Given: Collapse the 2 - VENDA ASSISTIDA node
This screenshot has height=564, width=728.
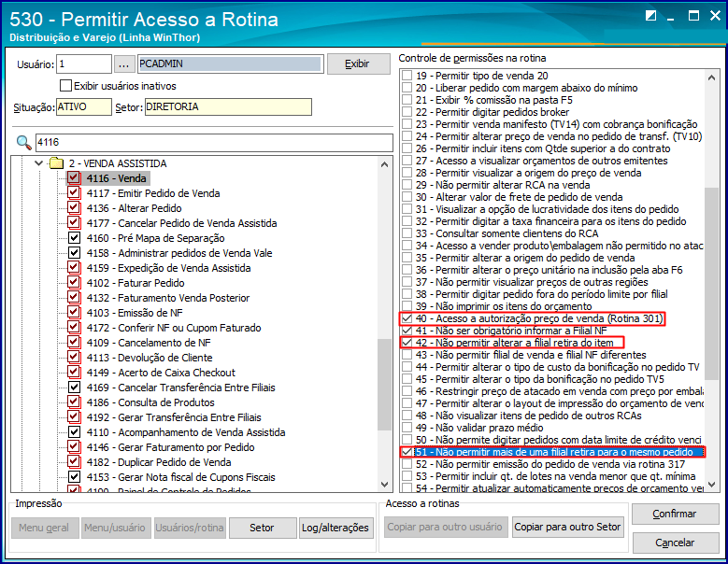Looking at the screenshot, I should (x=38, y=163).
